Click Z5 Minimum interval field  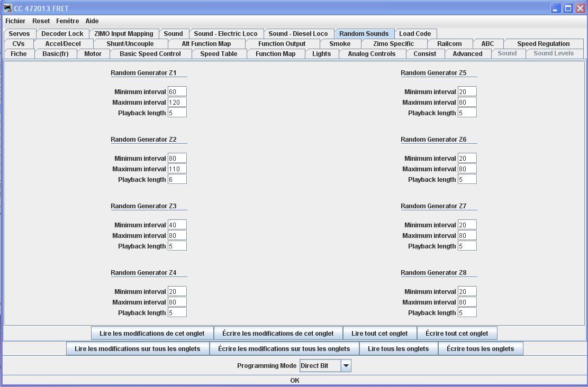pos(467,92)
